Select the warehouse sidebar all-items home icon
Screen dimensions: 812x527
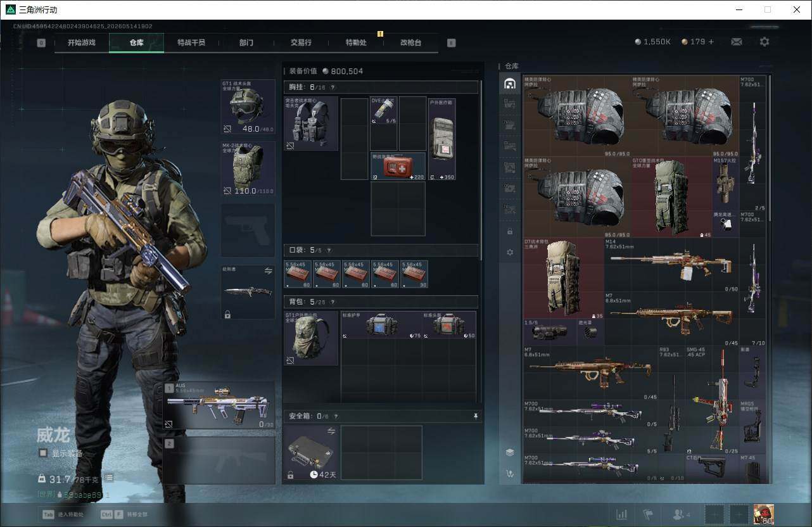click(x=510, y=84)
